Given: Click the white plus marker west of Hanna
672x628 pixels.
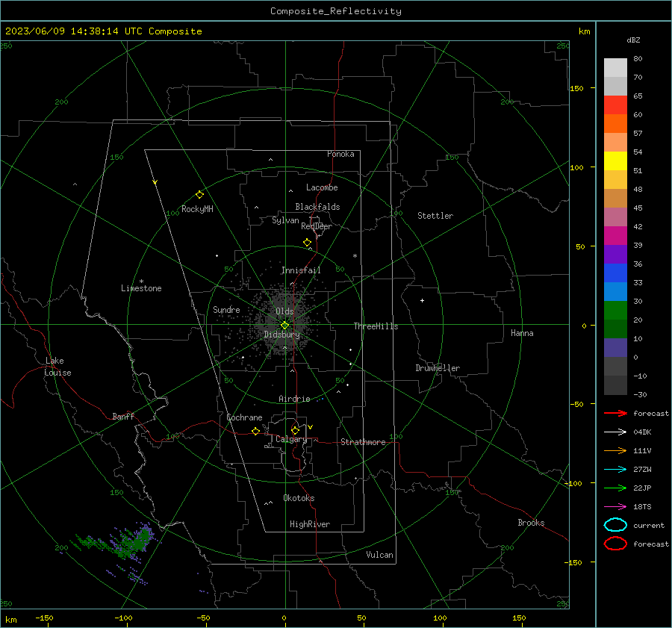Looking at the screenshot, I should [x=422, y=300].
